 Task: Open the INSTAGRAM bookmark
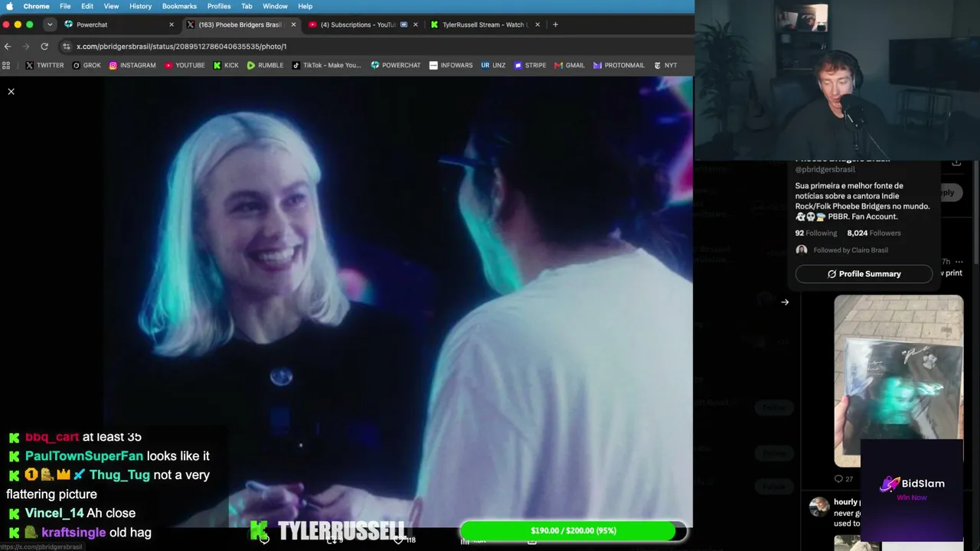click(132, 65)
